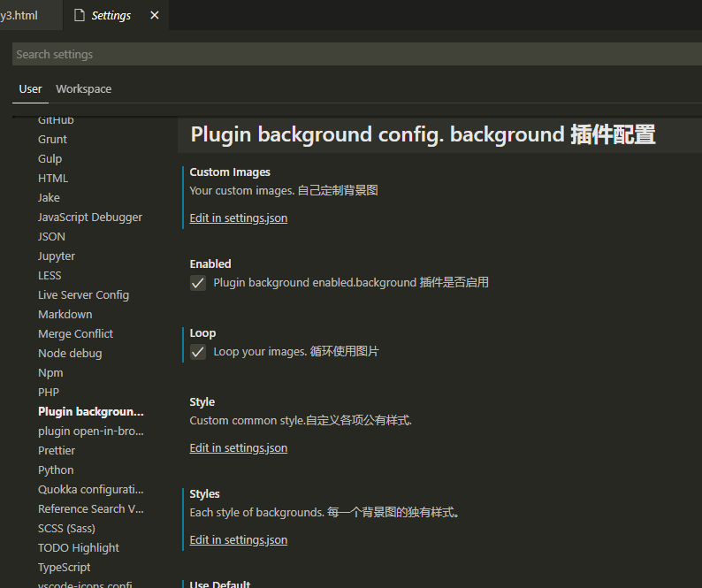Choose TypeScript in settings tree
Viewport: 702px width, 588px height.
tap(65, 568)
